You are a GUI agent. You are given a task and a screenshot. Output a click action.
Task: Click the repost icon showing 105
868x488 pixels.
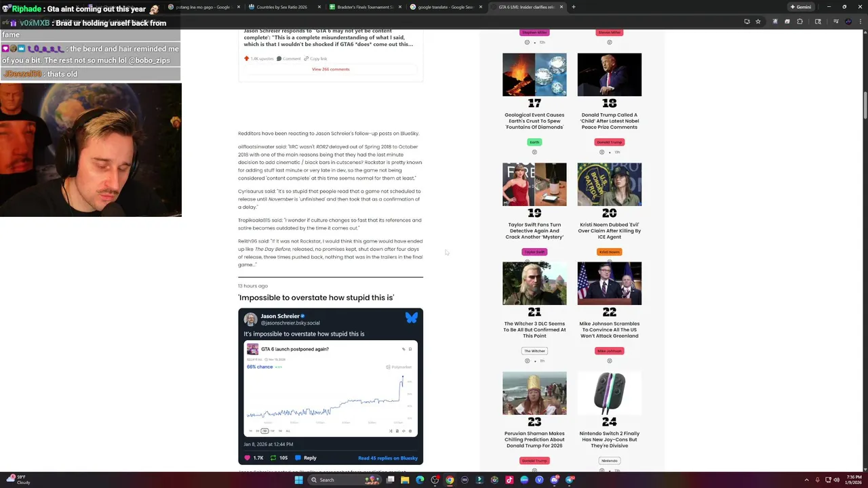(273, 458)
